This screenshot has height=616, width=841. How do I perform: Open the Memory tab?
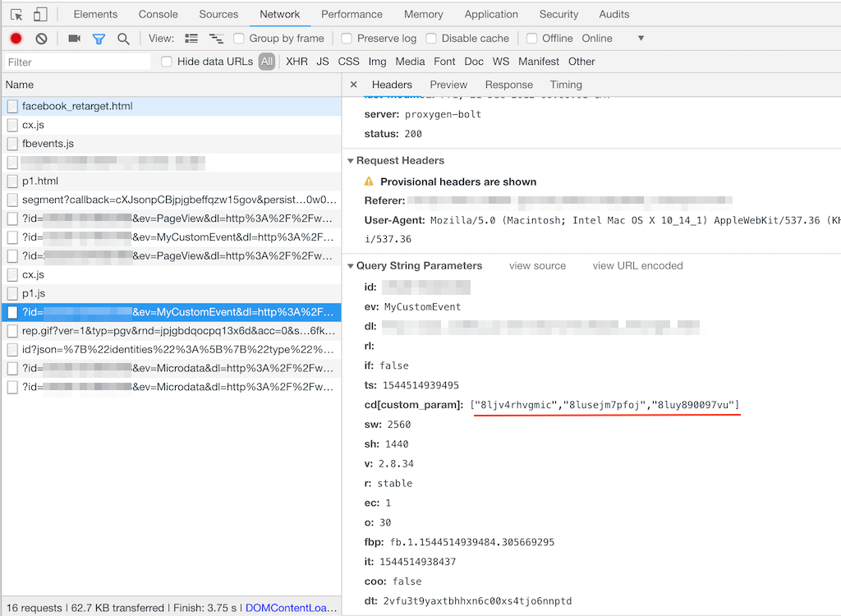pyautogui.click(x=423, y=15)
